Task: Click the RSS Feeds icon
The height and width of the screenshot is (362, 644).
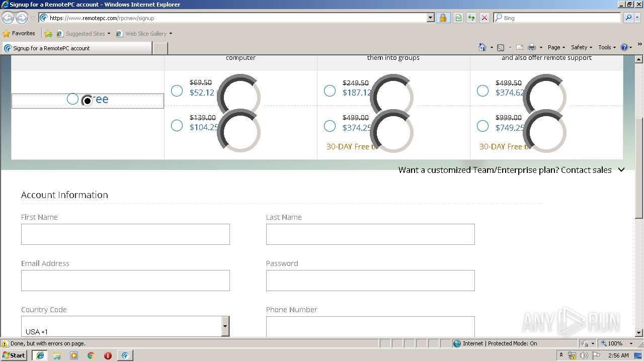Action: (x=501, y=47)
